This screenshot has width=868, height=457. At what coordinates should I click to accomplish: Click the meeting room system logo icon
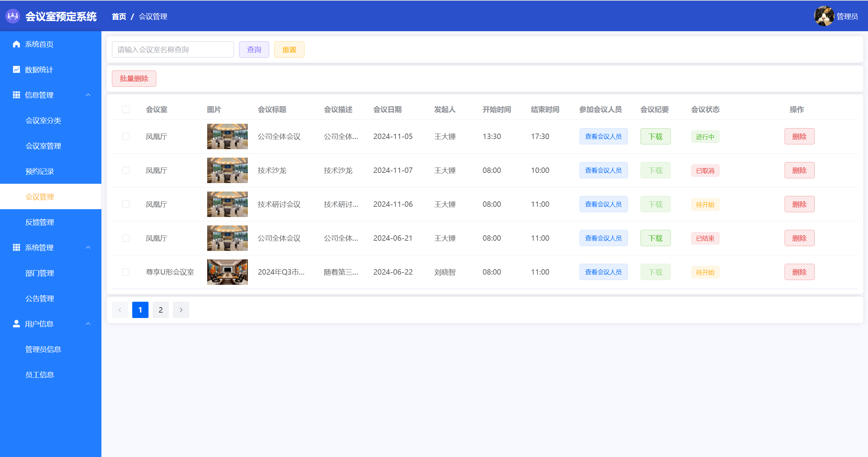(x=13, y=16)
